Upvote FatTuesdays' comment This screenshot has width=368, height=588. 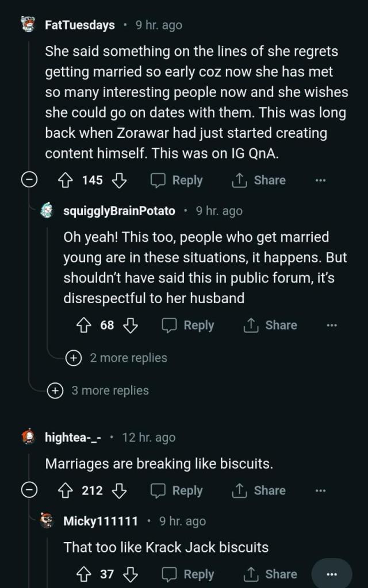64,180
